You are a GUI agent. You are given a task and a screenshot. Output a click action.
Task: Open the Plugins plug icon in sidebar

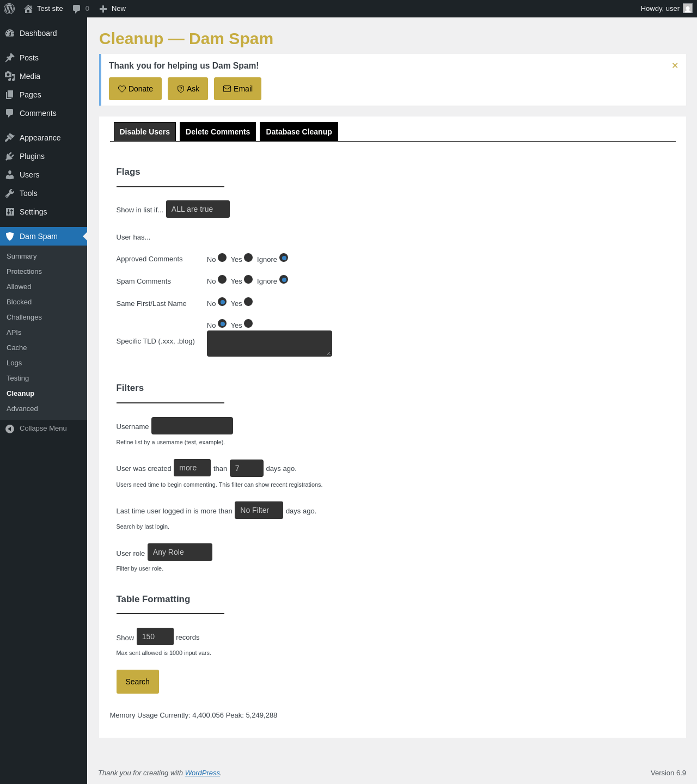[10, 156]
